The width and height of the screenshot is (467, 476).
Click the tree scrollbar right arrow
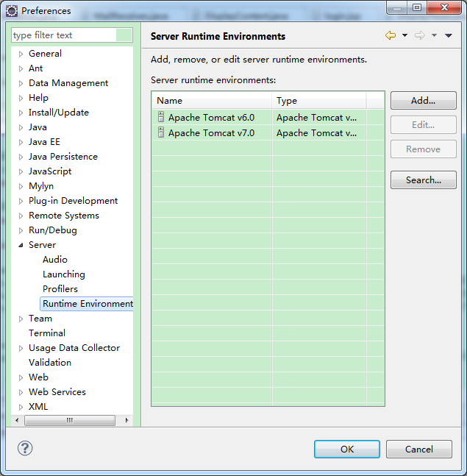coord(126,420)
